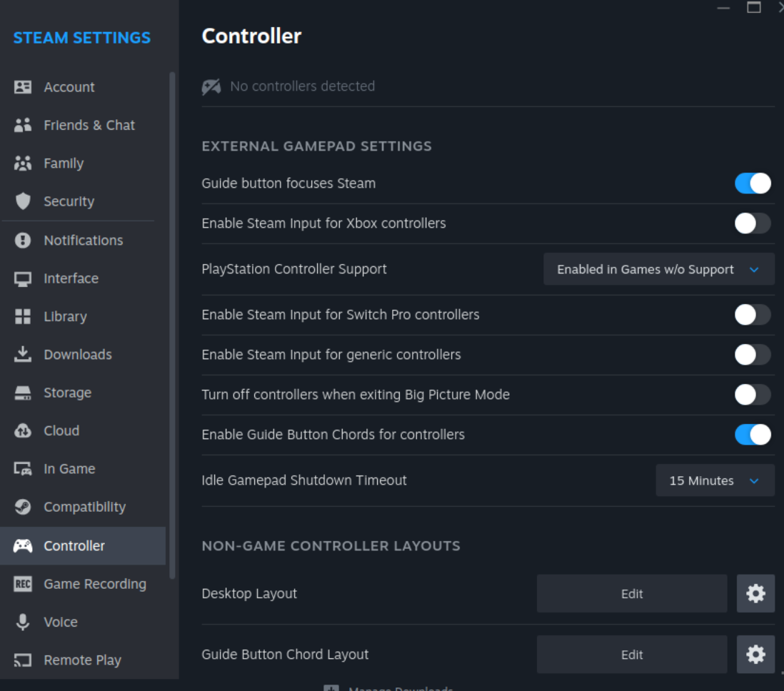
Task: Enable Steam Input for Xbox controllers
Action: tap(753, 223)
